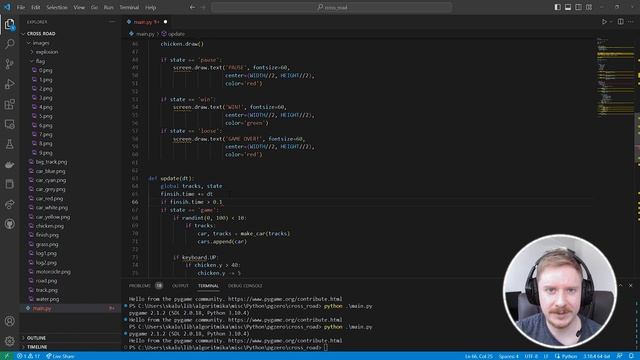Open the Remote Explorer view
The height and width of the screenshot is (360, 640).
point(9,124)
